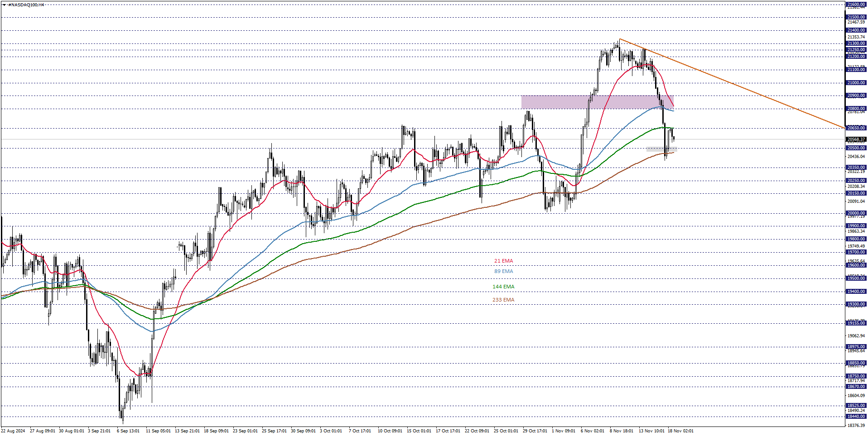Click the 18750.00 price level label

[856, 376]
